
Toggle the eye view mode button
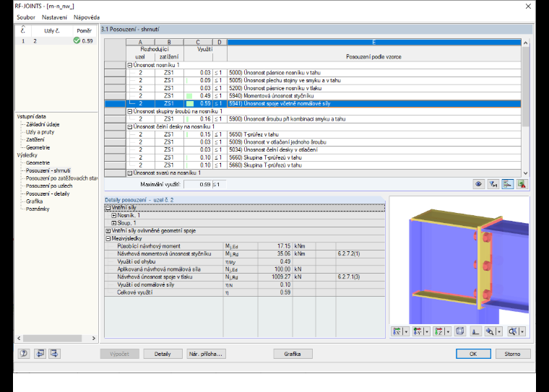(478, 184)
